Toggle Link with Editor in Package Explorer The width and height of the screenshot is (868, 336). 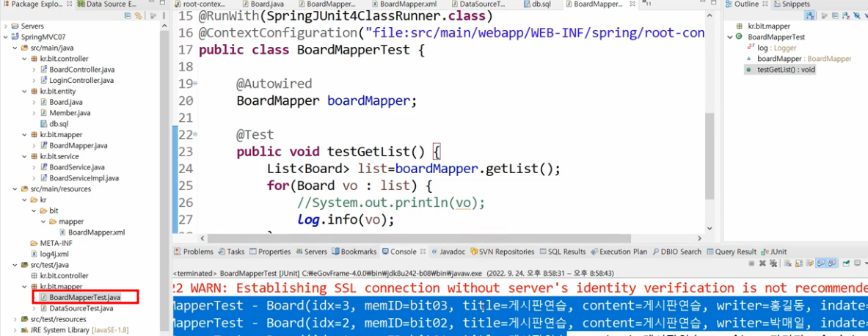point(138,15)
